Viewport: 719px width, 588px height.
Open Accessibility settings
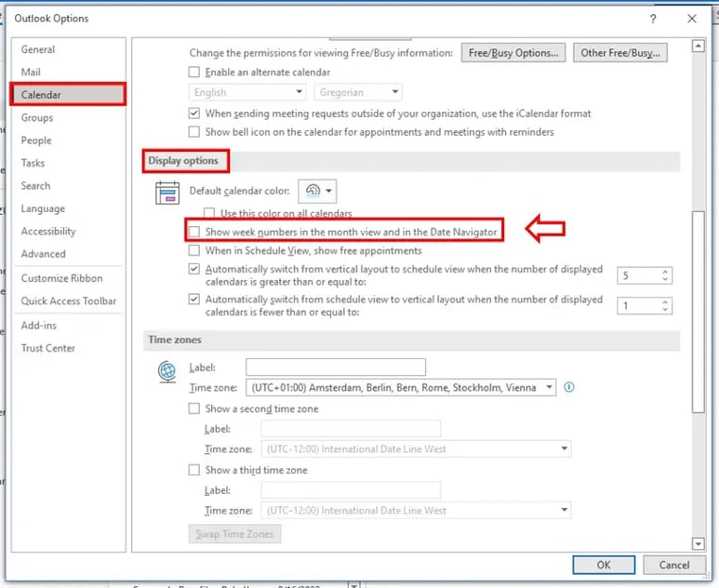click(69, 231)
